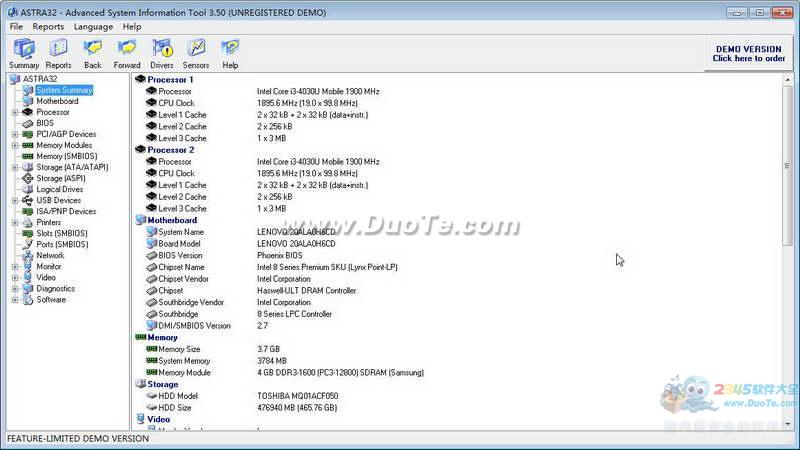
Task: Open the Reports toolbar icon
Action: coord(58,54)
